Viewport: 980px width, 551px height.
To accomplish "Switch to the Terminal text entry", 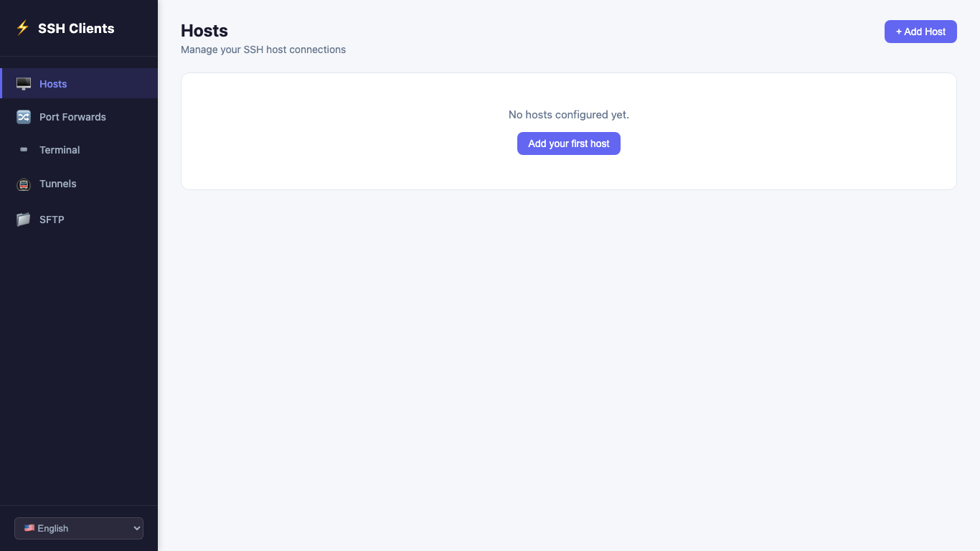I will pyautogui.click(x=60, y=150).
